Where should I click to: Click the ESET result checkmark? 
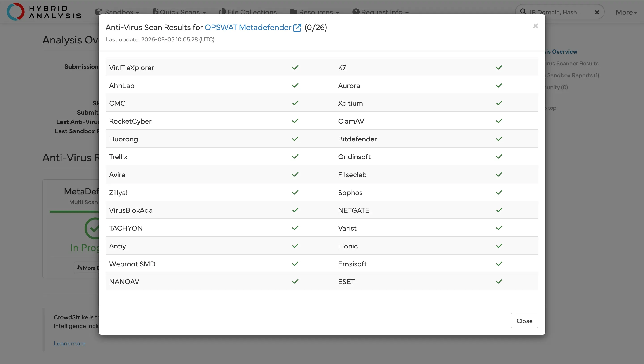pyautogui.click(x=499, y=282)
